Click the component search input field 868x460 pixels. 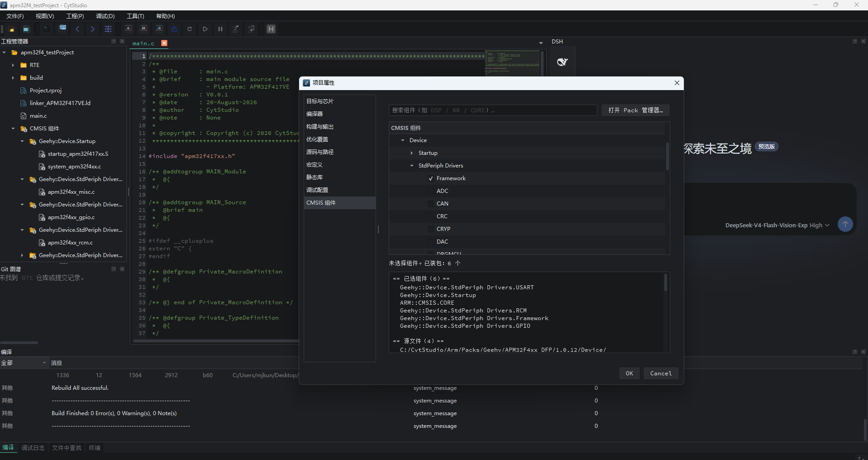(493, 110)
